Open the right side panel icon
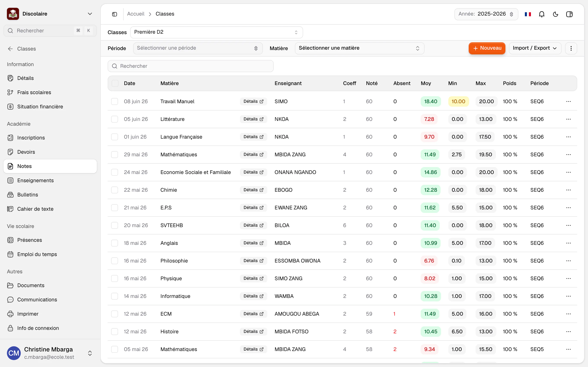This screenshot has height=367, width=588. [569, 14]
